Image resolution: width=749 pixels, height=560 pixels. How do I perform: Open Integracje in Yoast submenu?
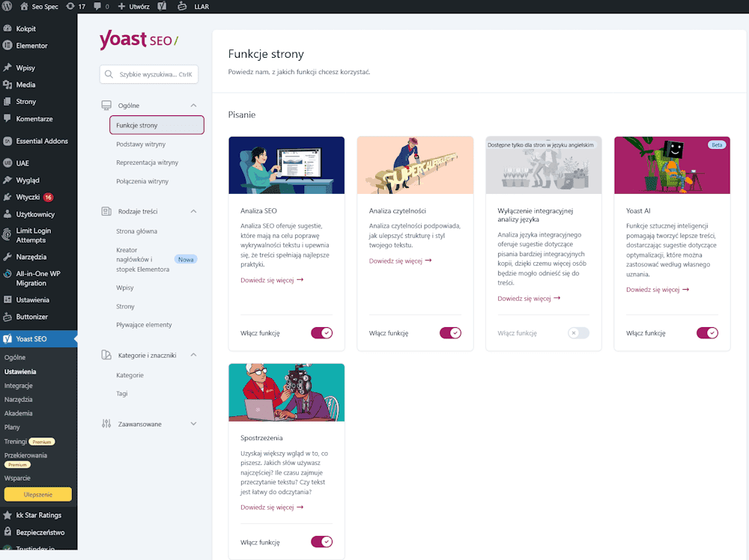[x=19, y=386]
